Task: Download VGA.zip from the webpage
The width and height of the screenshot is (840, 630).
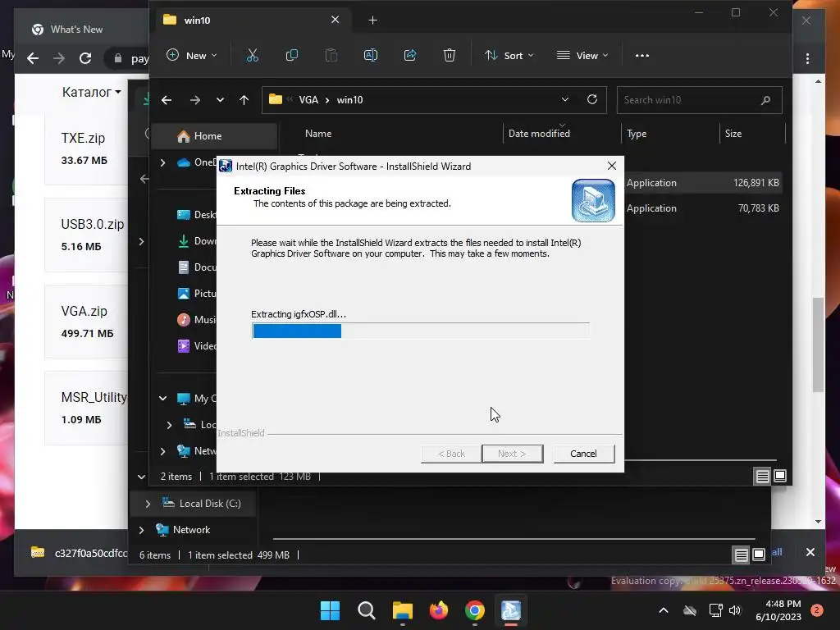Action: (x=84, y=311)
